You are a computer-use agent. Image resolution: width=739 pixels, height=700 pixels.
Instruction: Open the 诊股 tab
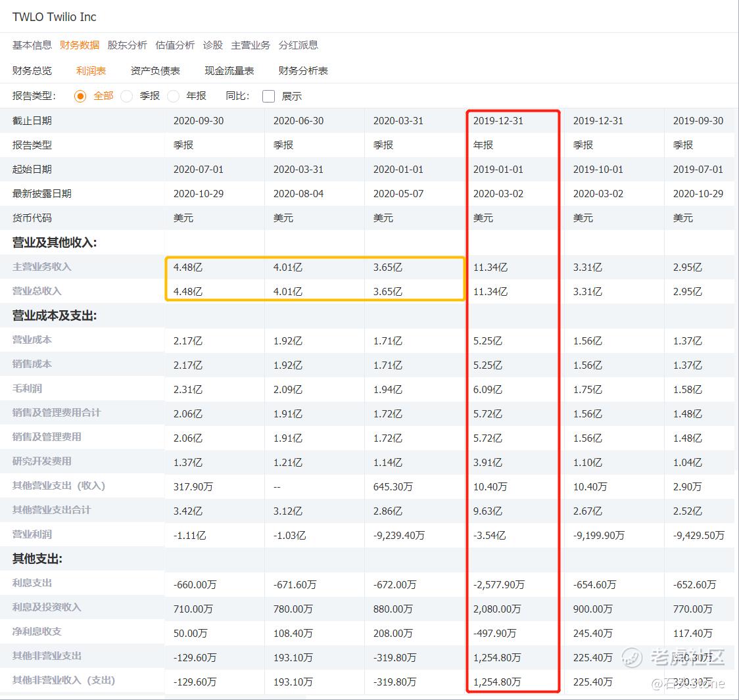212,45
